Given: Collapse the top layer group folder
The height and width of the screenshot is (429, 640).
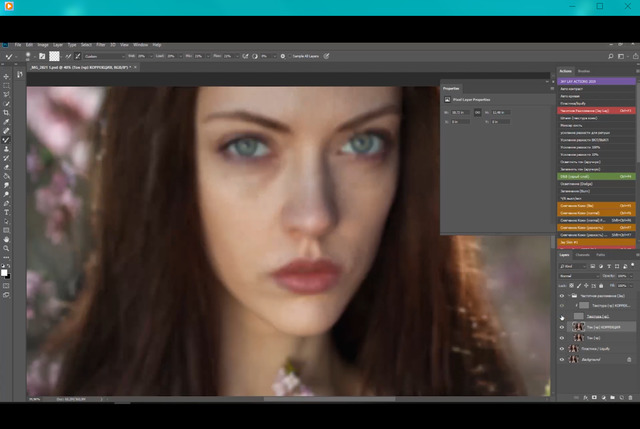Looking at the screenshot, I should pyautogui.click(x=569, y=296).
